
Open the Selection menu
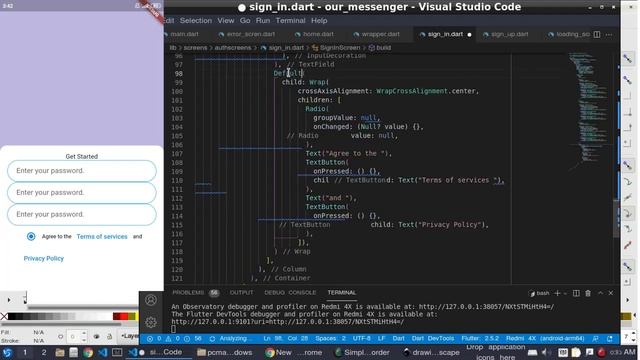point(196,20)
